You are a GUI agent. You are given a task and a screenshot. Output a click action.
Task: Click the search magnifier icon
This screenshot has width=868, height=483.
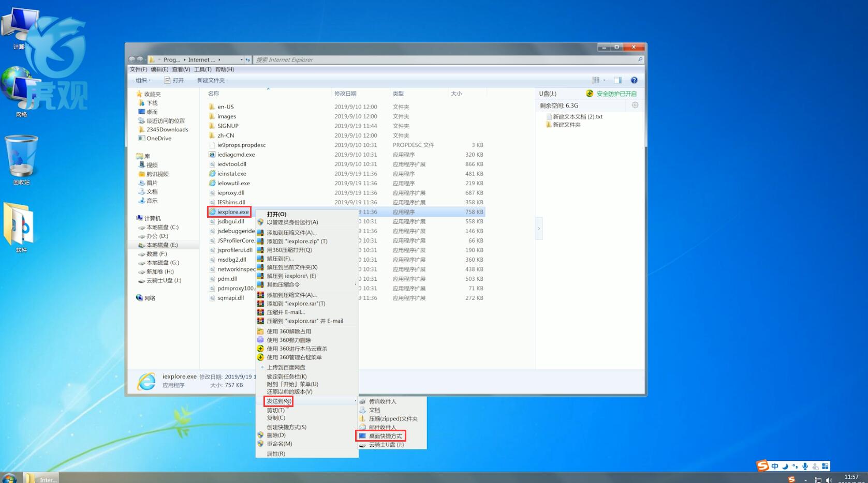click(640, 59)
